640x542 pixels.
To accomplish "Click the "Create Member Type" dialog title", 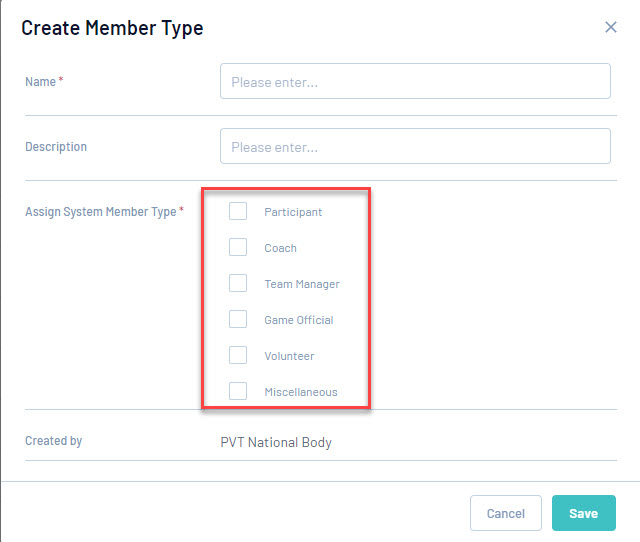I will (112, 28).
